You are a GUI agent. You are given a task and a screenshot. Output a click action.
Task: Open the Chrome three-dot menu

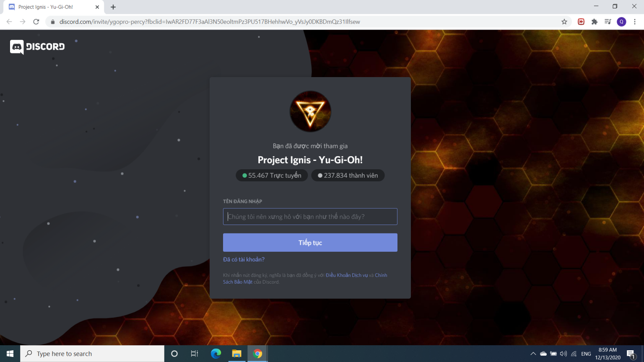[x=635, y=22]
